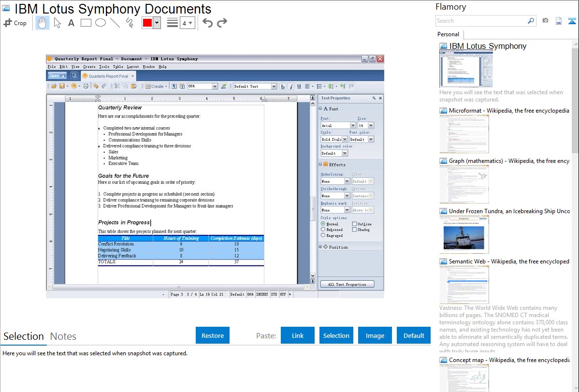Image resolution: width=579 pixels, height=392 pixels.
Task: Open the Concept map Wikipedia snapshot title
Action: tap(509, 360)
